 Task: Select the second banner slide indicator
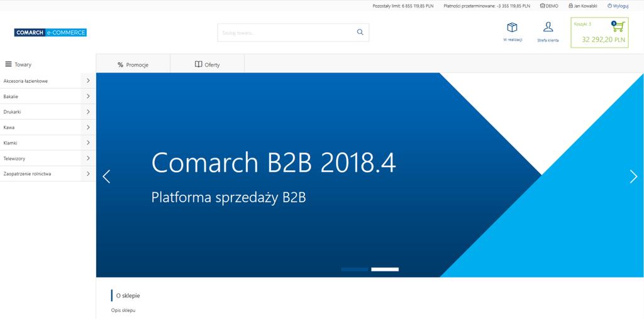[x=385, y=269]
